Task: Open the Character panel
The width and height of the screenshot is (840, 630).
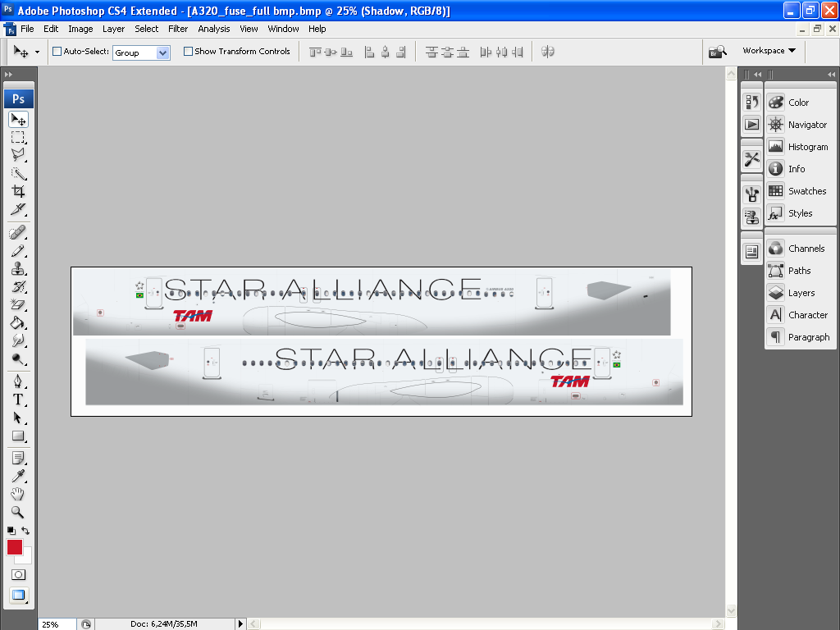Action: 801,315
